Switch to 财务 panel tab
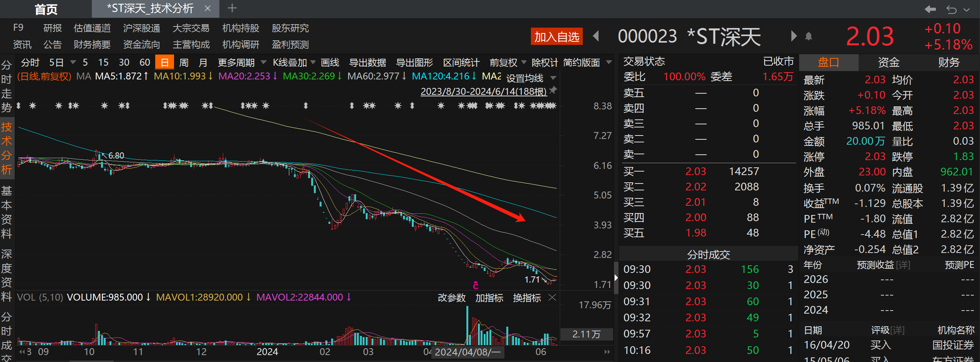The height and width of the screenshot is (362, 980). click(x=949, y=62)
